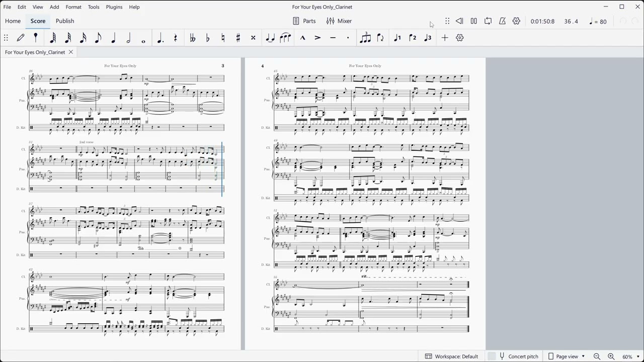Screen dimensions: 644x362
Task: Add items with the plus button
Action: (x=445, y=38)
